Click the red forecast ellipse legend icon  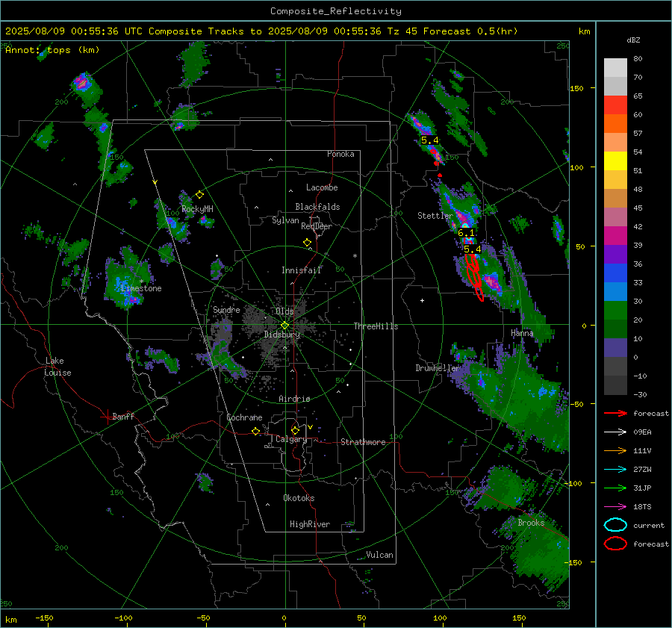pyautogui.click(x=615, y=544)
